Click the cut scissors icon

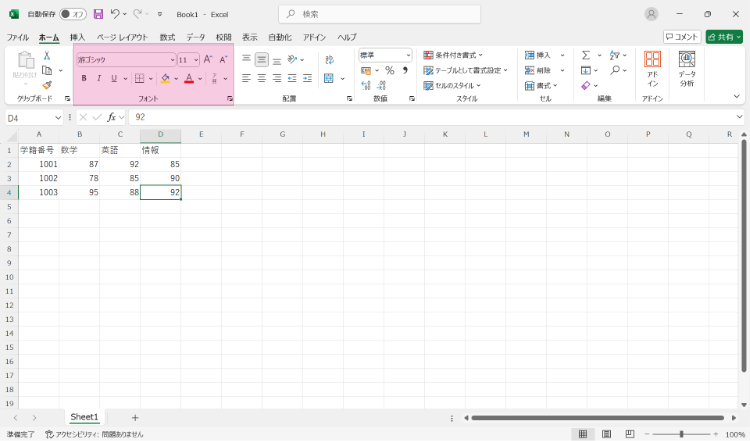pos(47,56)
